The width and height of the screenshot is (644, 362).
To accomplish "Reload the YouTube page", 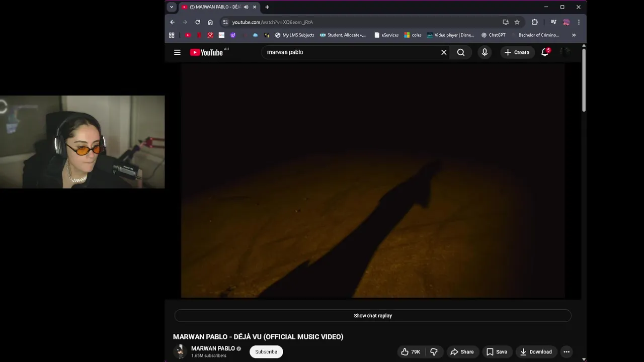I will pyautogui.click(x=197, y=22).
